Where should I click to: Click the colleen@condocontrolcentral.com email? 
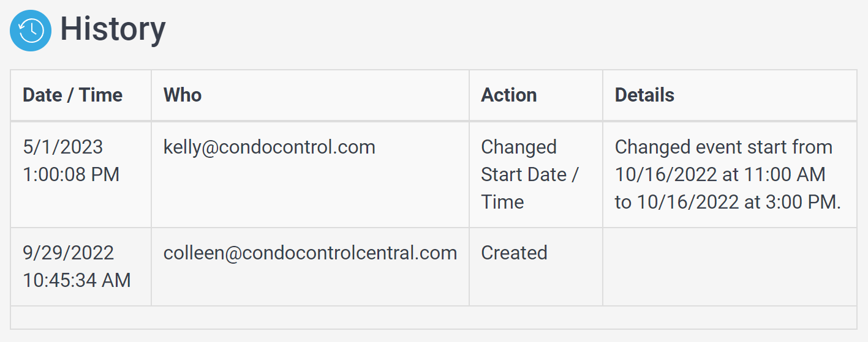(x=310, y=253)
